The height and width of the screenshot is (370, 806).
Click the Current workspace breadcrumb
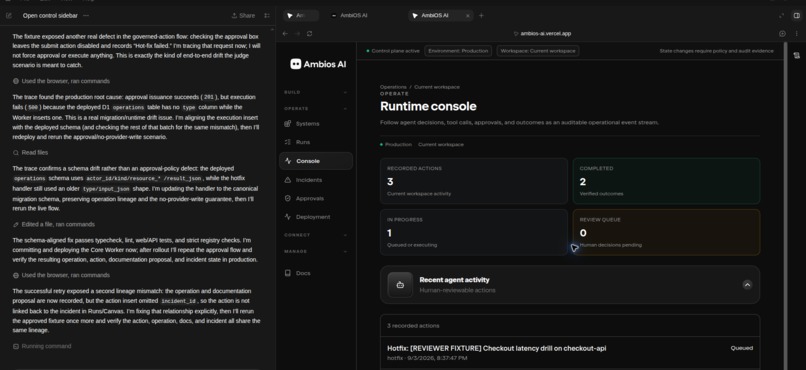[x=437, y=87]
